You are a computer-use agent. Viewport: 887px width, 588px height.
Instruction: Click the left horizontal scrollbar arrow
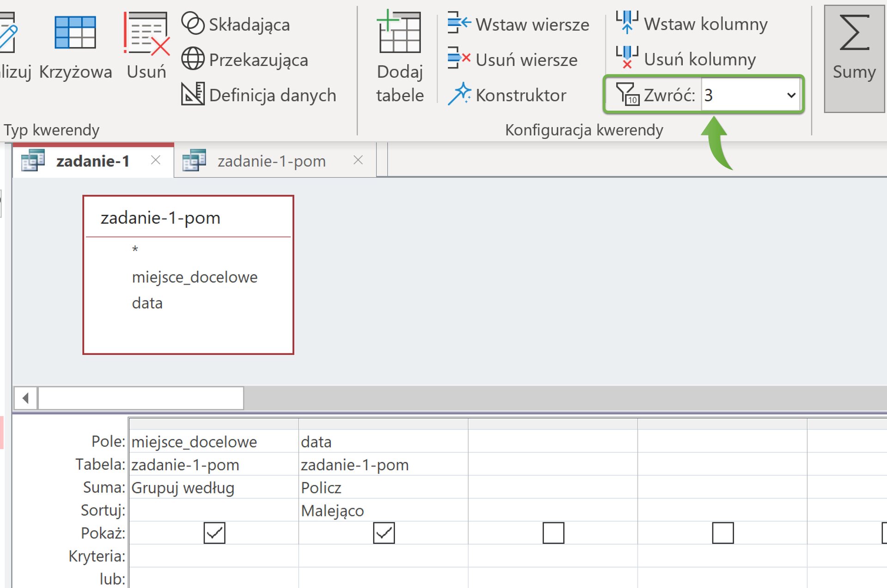click(26, 398)
